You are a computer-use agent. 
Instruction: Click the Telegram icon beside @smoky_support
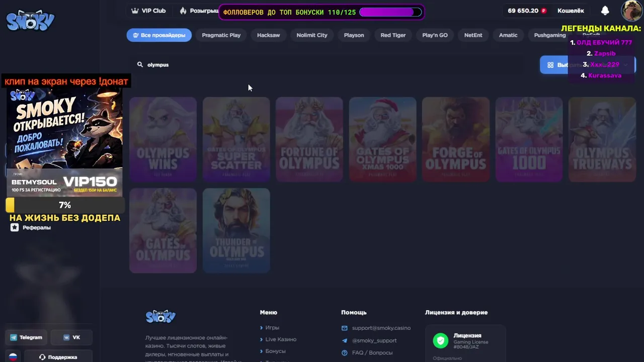[345, 340]
